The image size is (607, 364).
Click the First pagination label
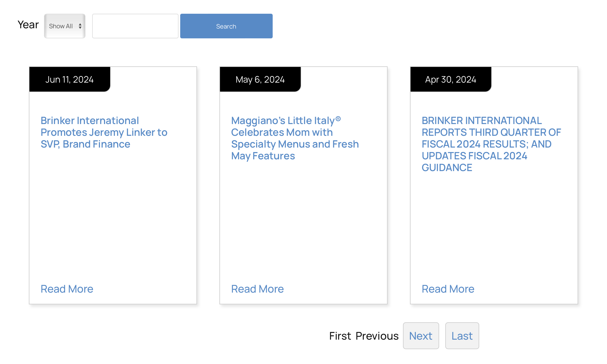(x=340, y=336)
